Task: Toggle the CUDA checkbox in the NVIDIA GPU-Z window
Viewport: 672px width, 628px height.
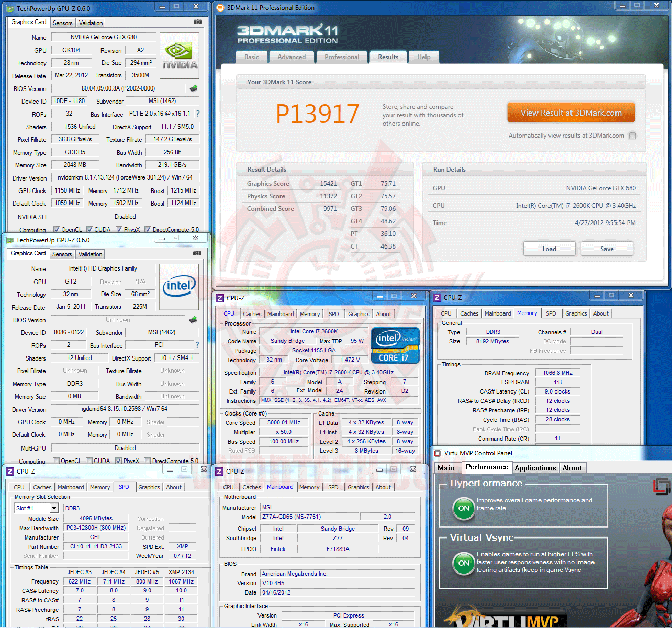Action: (90, 230)
